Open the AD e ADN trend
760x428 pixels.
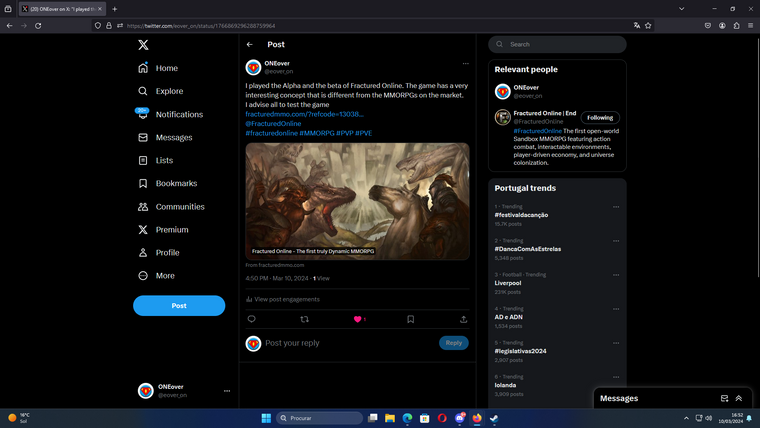pyautogui.click(x=508, y=317)
